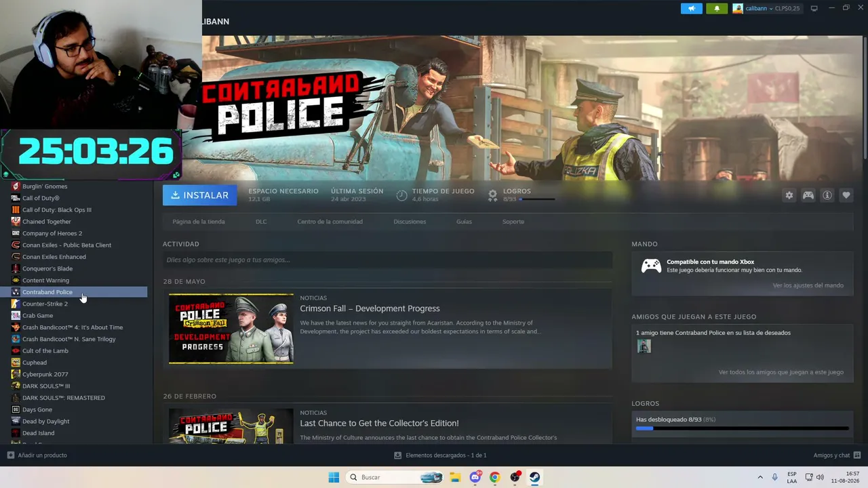
Task: Show game info circle icon
Action: (827, 195)
